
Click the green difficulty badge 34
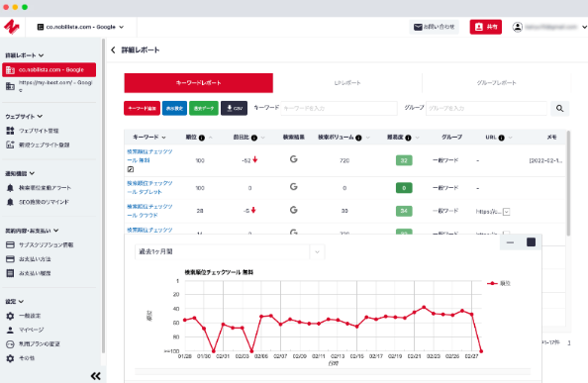click(x=404, y=211)
